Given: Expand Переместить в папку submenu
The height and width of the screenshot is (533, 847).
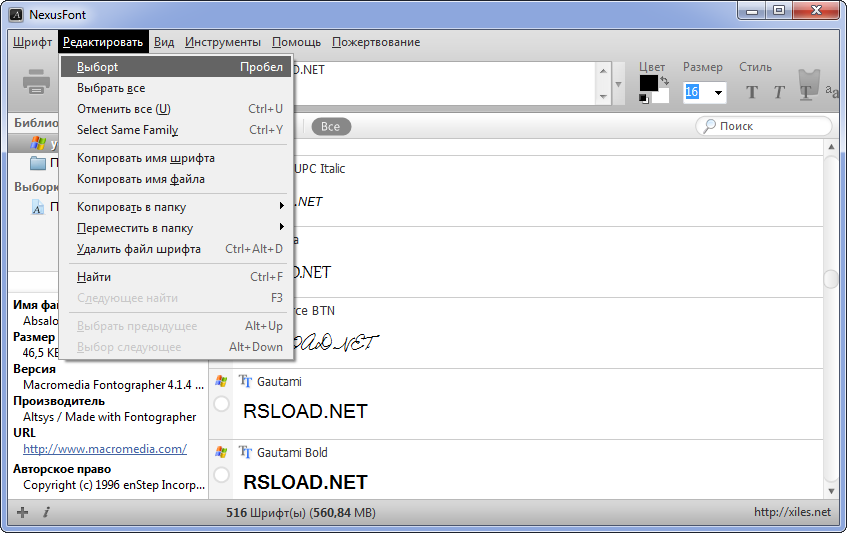Looking at the screenshot, I should coord(281,227).
